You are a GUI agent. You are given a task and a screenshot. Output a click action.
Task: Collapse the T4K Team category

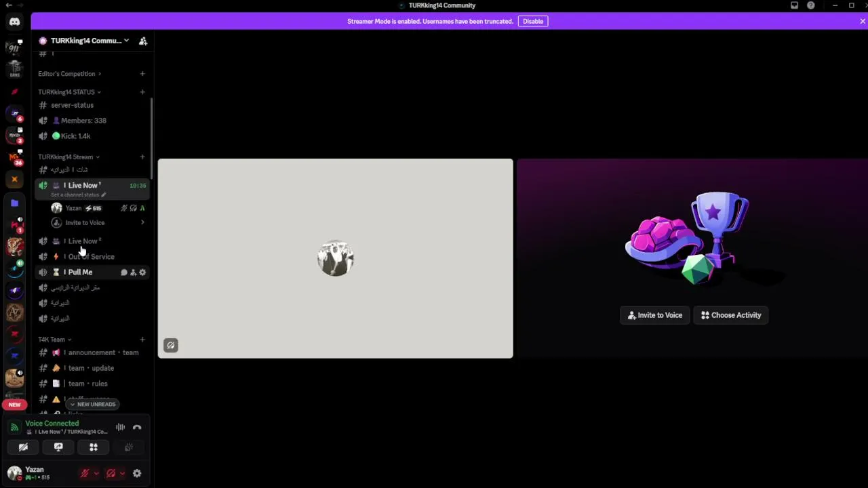[x=54, y=340]
